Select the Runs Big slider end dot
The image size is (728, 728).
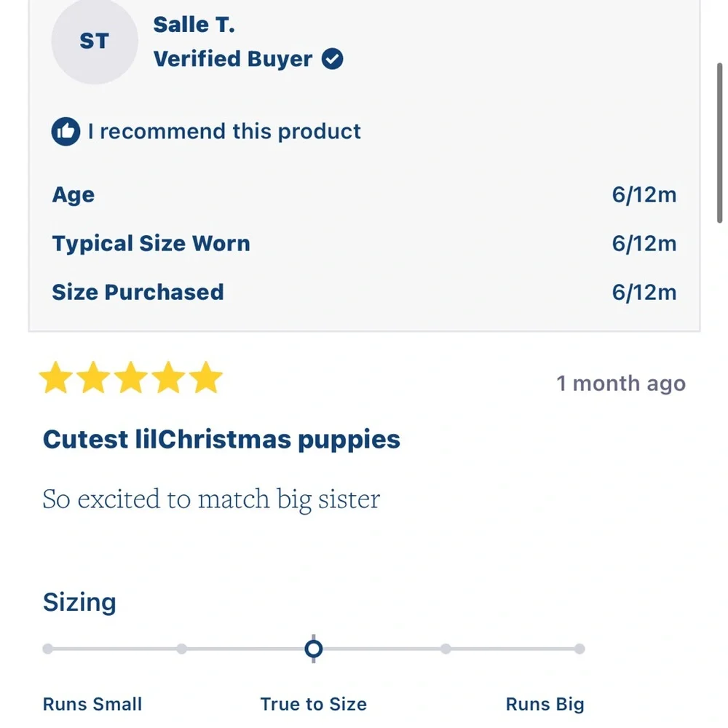[579, 649]
